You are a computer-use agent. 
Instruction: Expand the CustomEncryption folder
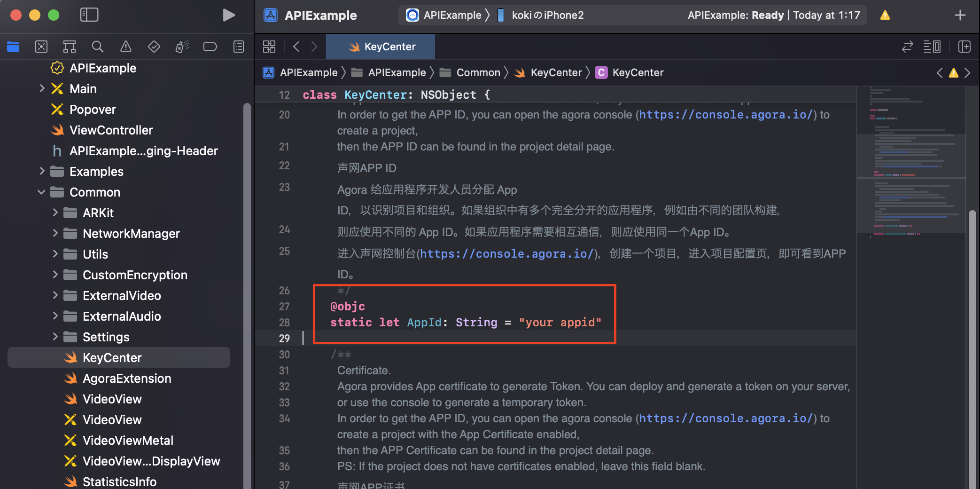[x=55, y=275]
